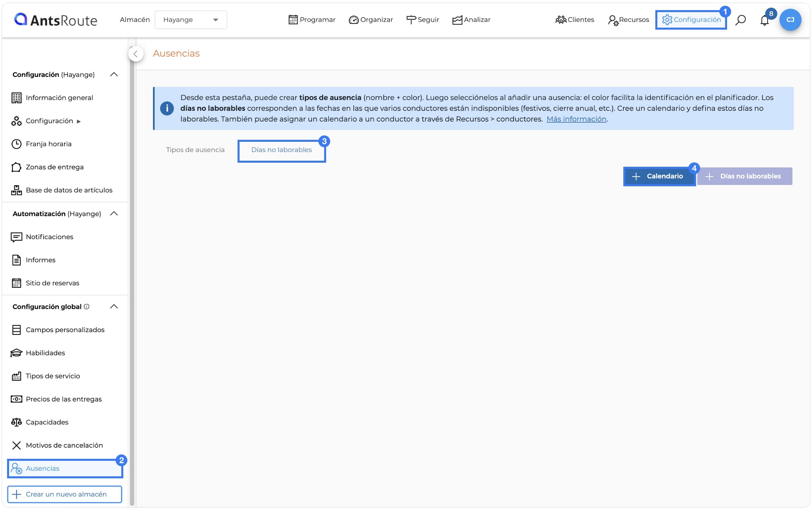Image resolution: width=812 pixels, height=510 pixels.
Task: Click the Tipos de servicio factory icon
Action: coord(16,376)
